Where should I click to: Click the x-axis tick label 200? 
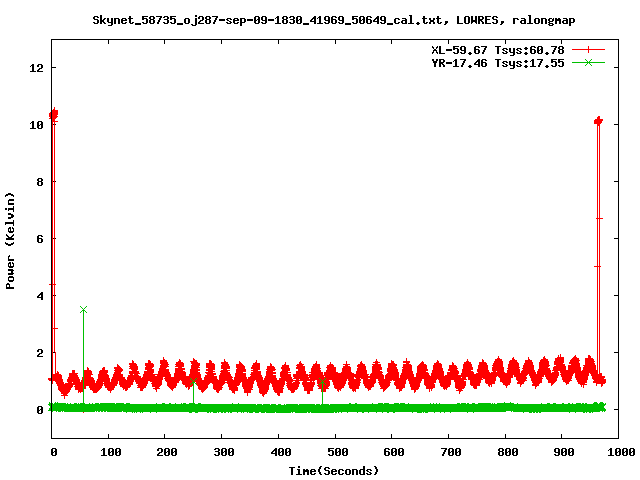point(167,452)
